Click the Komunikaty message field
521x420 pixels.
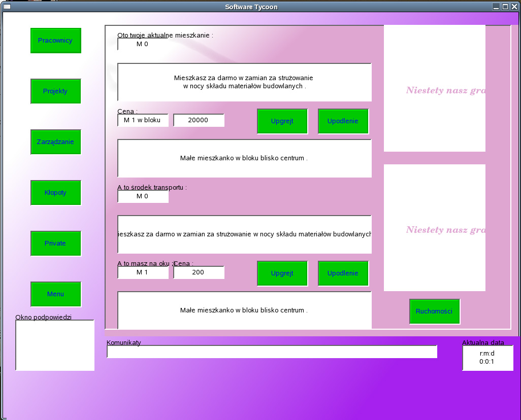tap(272, 352)
